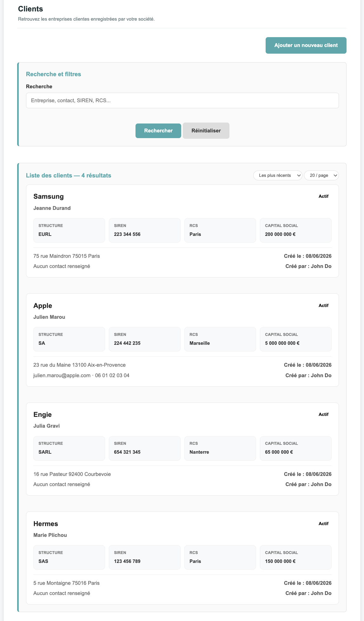Click the Marseille RCS value

[200, 343]
